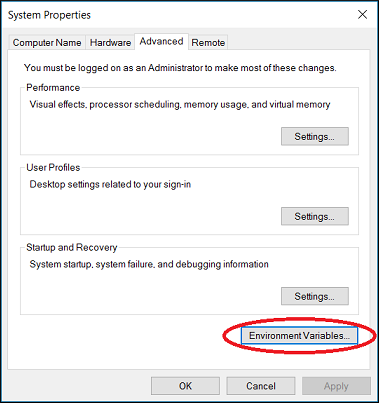
Task: Open Environment Variables dialog
Action: coord(299,335)
